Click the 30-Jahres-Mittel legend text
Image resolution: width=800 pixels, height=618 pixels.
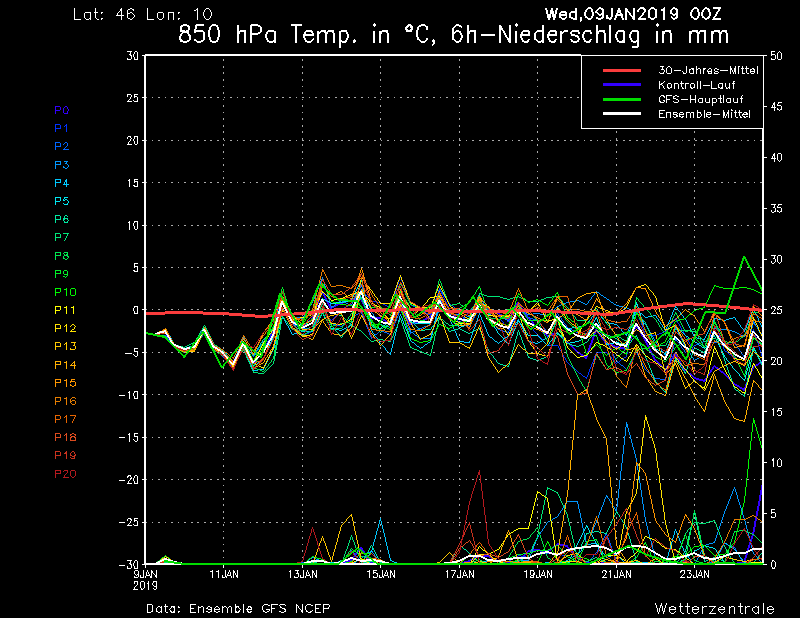pyautogui.click(x=708, y=70)
